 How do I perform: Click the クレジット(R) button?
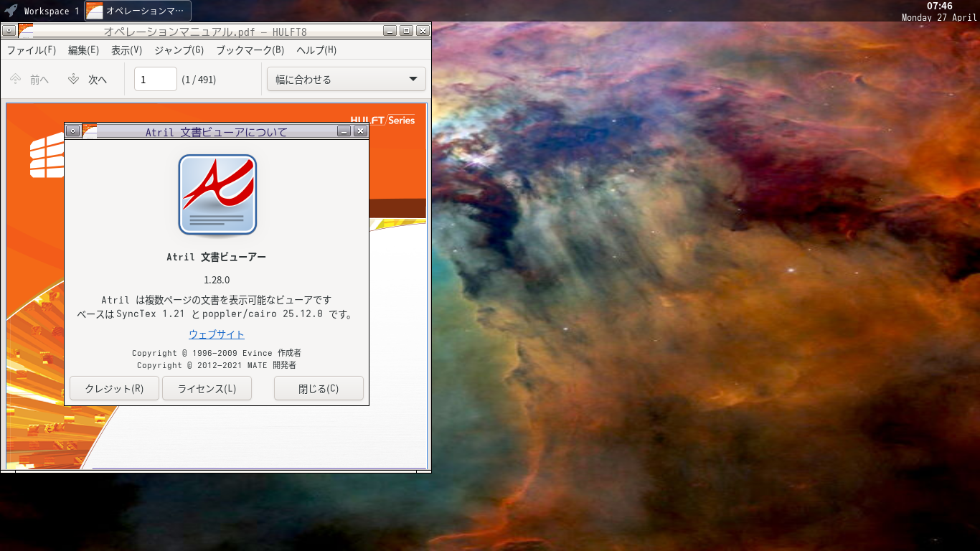[114, 388]
